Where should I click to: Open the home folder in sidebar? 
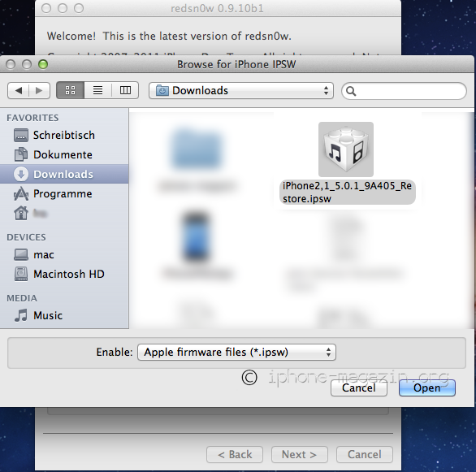pos(64,213)
